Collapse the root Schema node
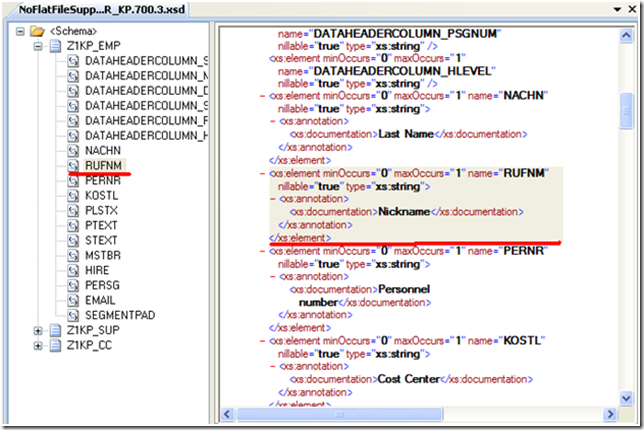644x430 pixels. [x=22, y=31]
